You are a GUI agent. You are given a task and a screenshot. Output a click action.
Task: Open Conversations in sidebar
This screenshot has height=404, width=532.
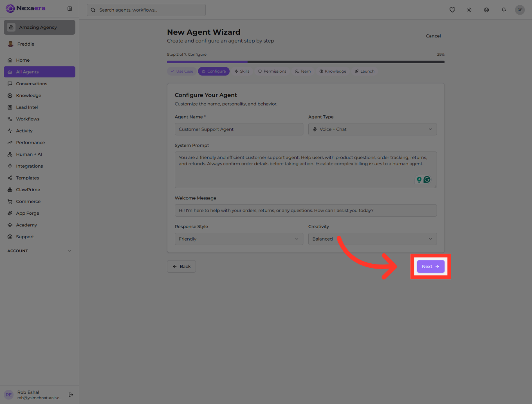pos(39,84)
